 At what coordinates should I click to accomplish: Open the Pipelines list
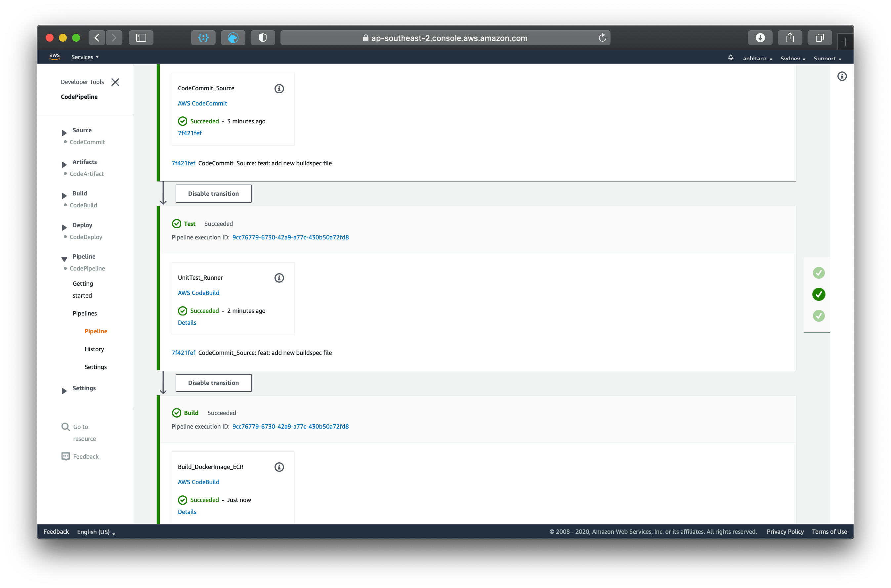85,314
